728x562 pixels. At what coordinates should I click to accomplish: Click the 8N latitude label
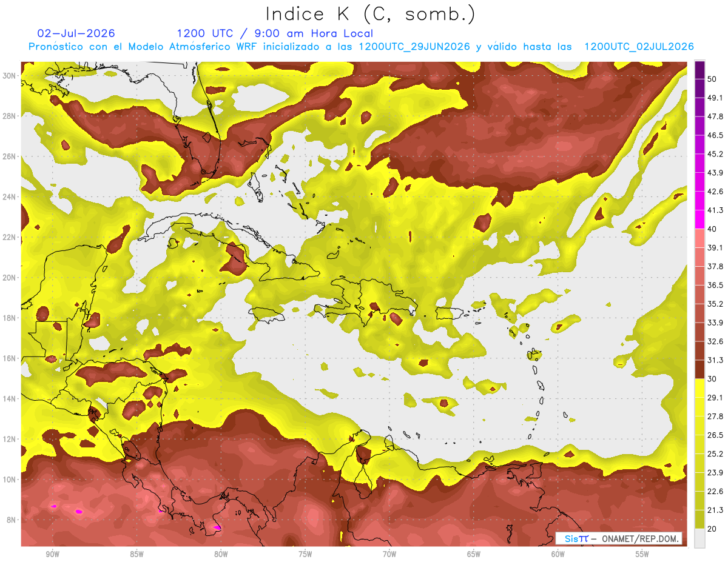pyautogui.click(x=12, y=520)
